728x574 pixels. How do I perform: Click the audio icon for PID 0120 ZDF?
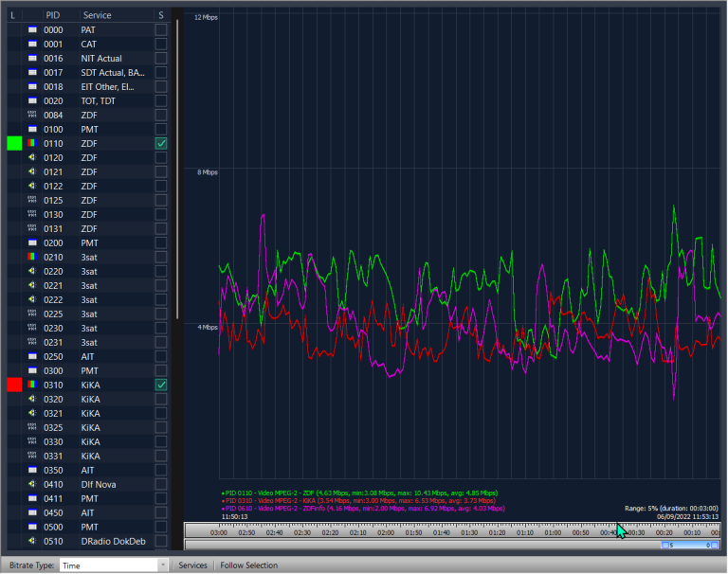pyautogui.click(x=32, y=158)
